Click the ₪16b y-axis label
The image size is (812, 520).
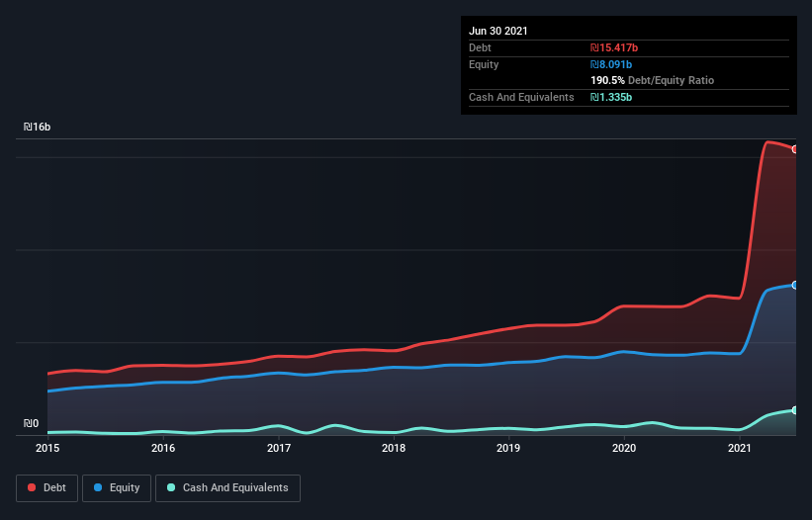[x=37, y=127]
